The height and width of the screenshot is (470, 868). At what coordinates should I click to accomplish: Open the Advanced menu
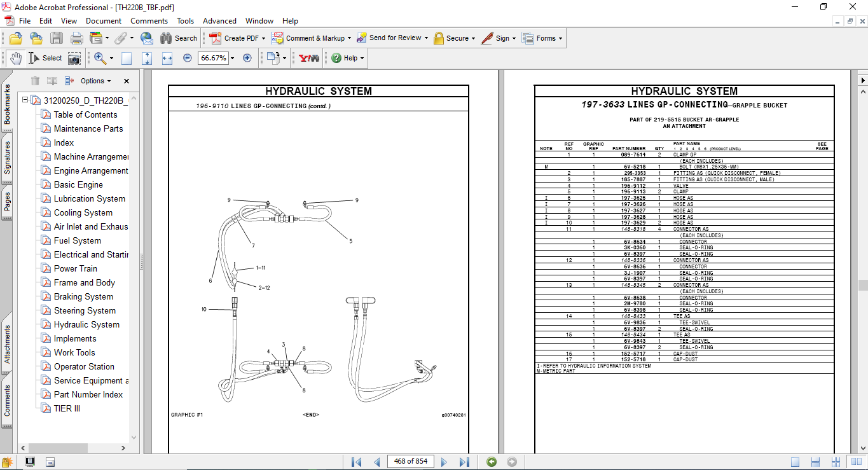[x=221, y=21]
